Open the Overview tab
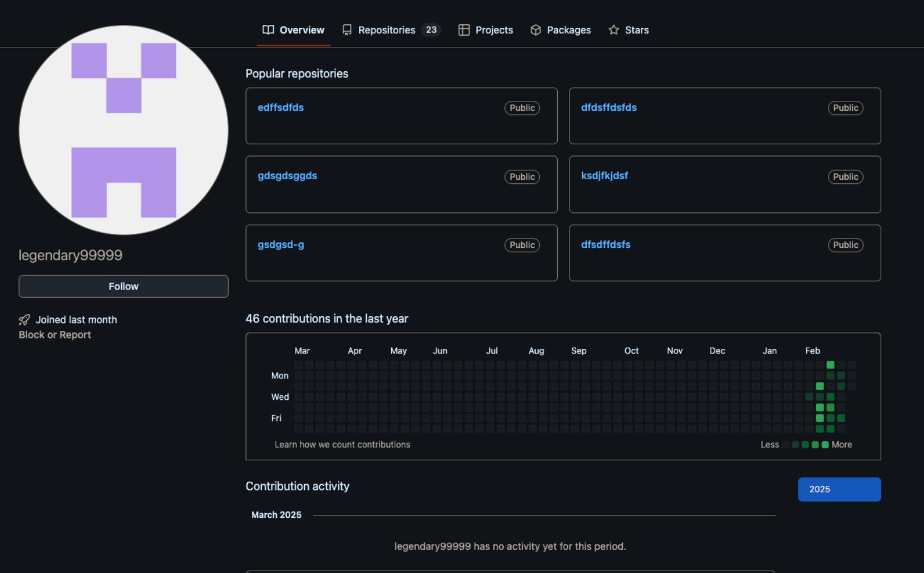The height and width of the screenshot is (573, 924). [293, 30]
